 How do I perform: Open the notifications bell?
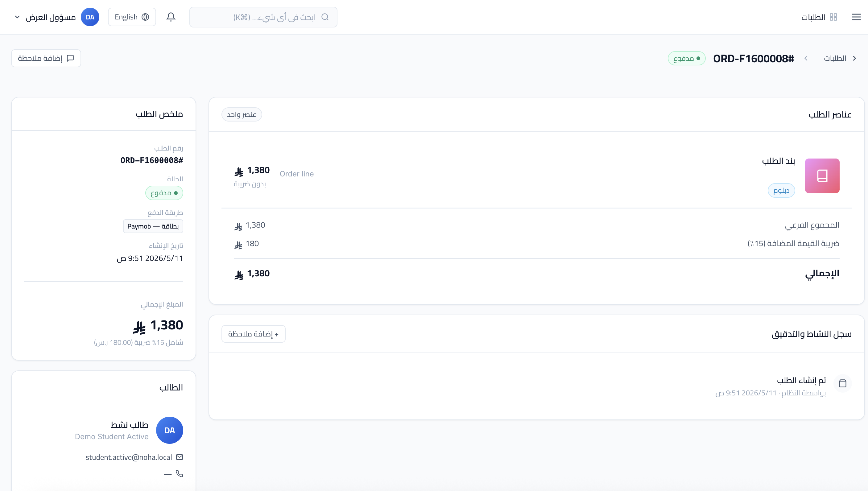171,17
